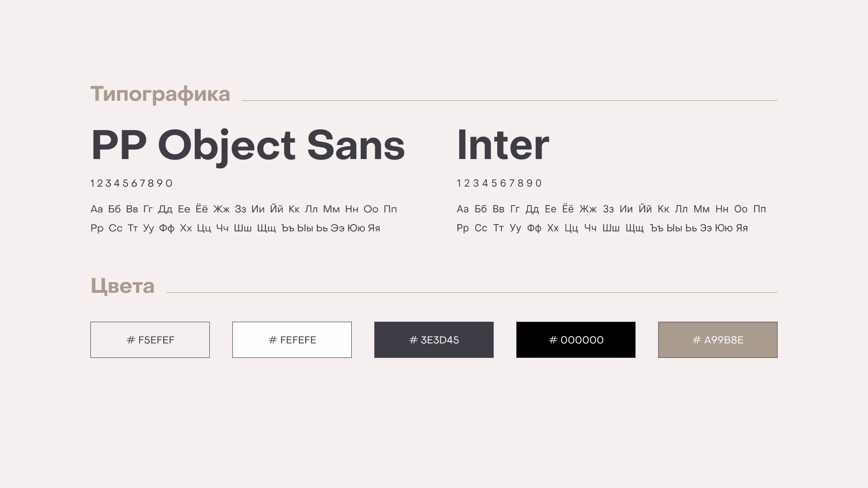Select the beige #A99B8E swatch

tap(718, 340)
